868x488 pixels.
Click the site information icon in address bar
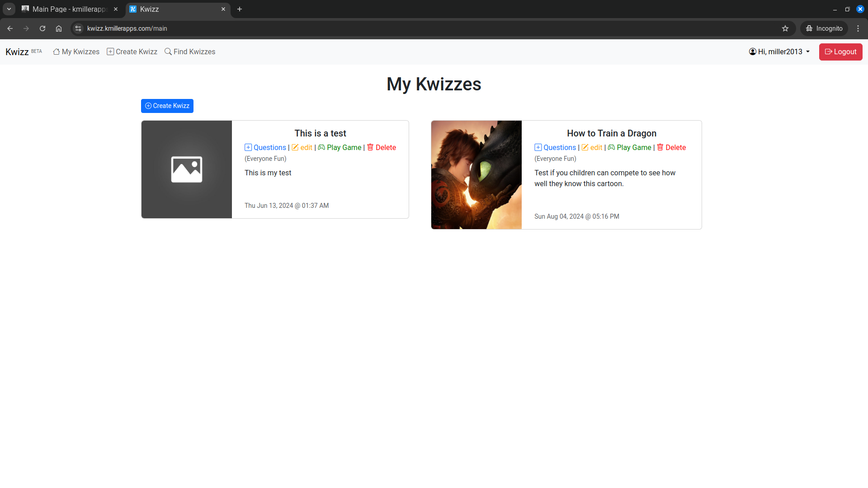[78, 28]
